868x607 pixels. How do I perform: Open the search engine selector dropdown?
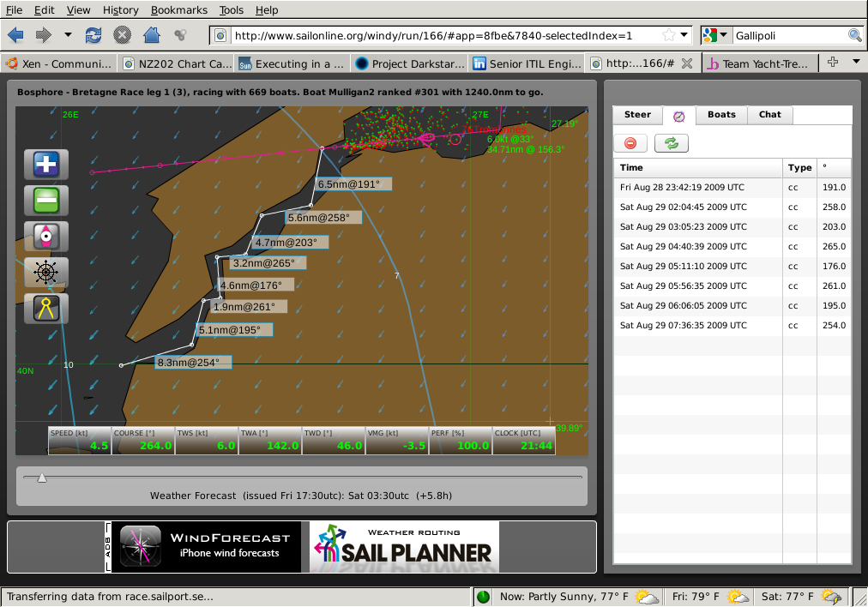pos(715,35)
